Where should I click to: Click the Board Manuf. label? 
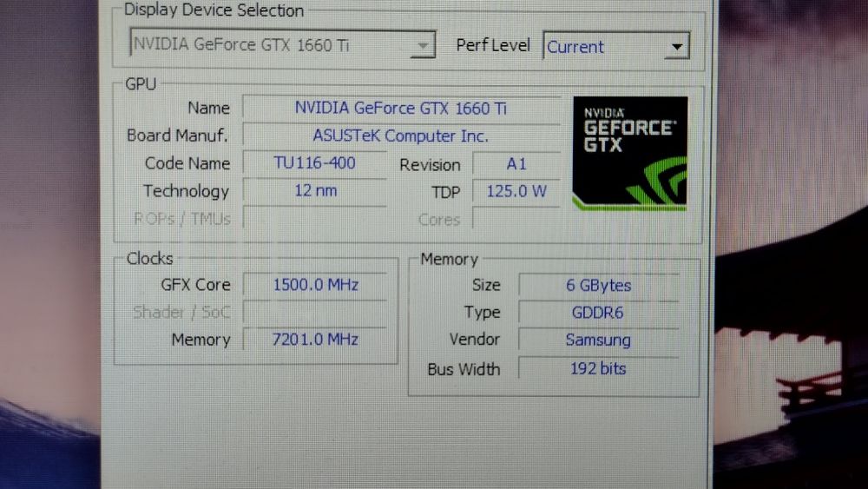click(177, 135)
